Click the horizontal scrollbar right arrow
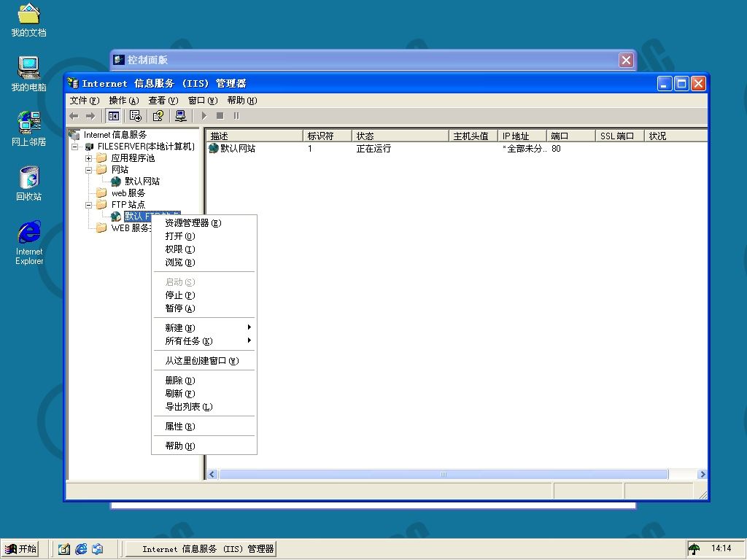This screenshot has height=560, width=747. (x=703, y=474)
